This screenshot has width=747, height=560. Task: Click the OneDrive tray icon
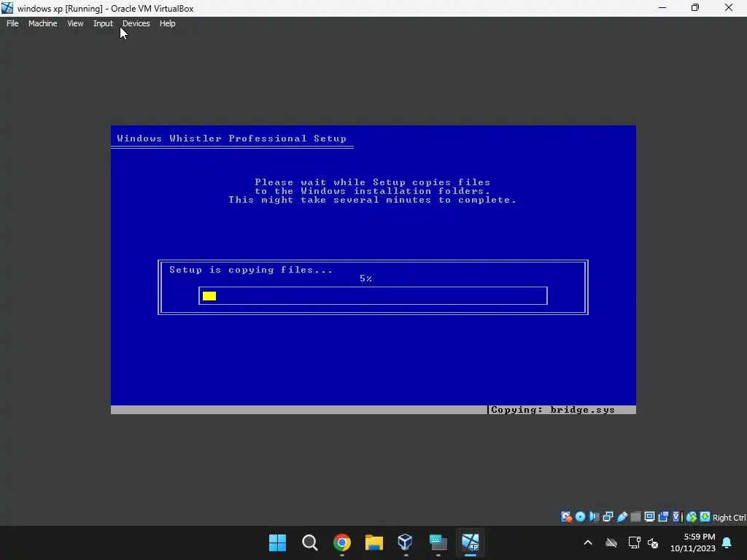coord(611,542)
